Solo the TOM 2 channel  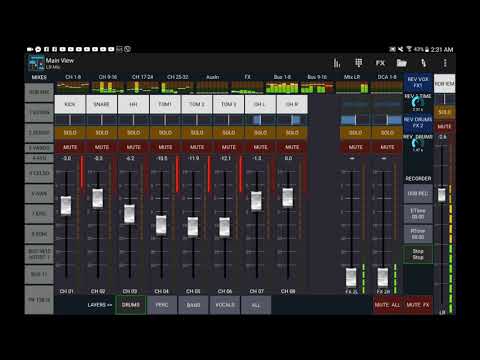[197, 133]
